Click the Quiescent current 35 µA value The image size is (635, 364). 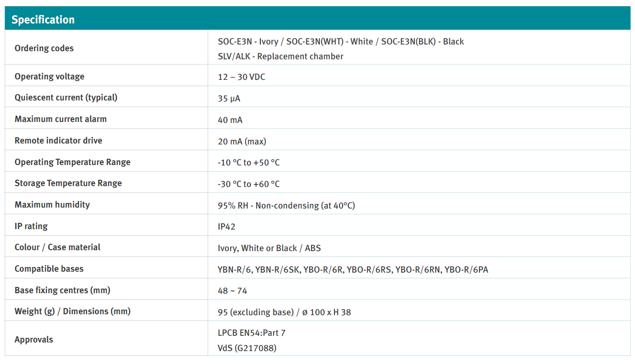click(x=229, y=99)
